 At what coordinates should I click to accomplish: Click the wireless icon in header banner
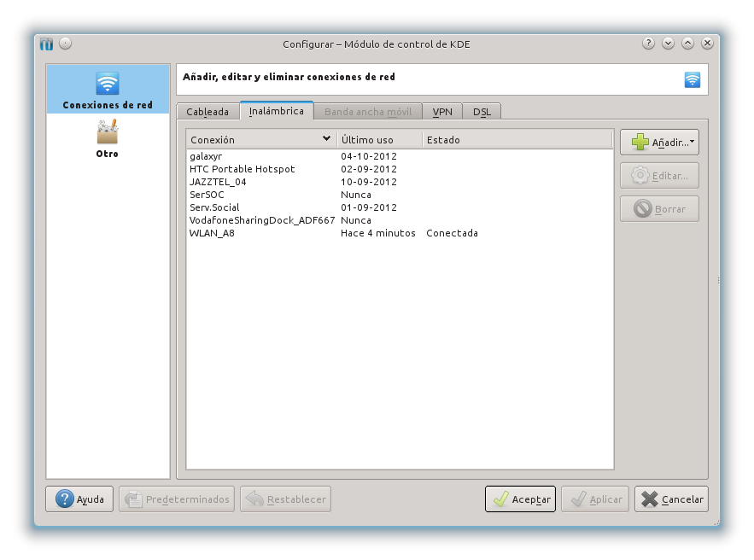(692, 79)
